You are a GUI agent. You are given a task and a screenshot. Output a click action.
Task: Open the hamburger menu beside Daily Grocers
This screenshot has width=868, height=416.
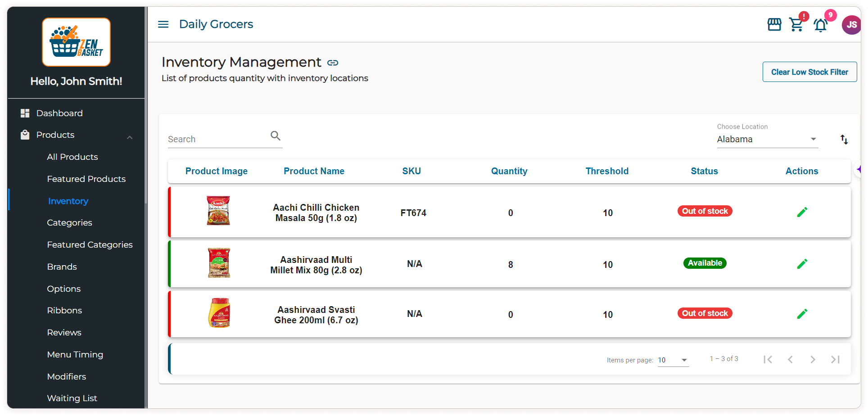163,24
